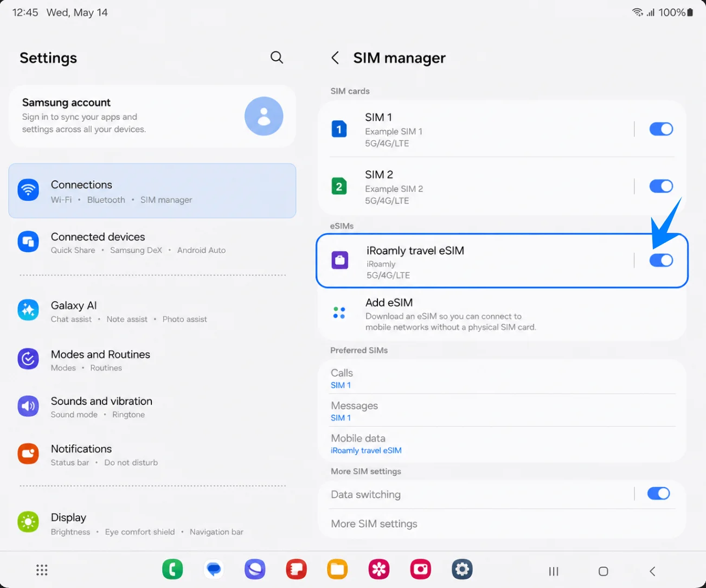This screenshot has width=706, height=588.
Task: Tap the Home navigation button
Action: click(603, 571)
